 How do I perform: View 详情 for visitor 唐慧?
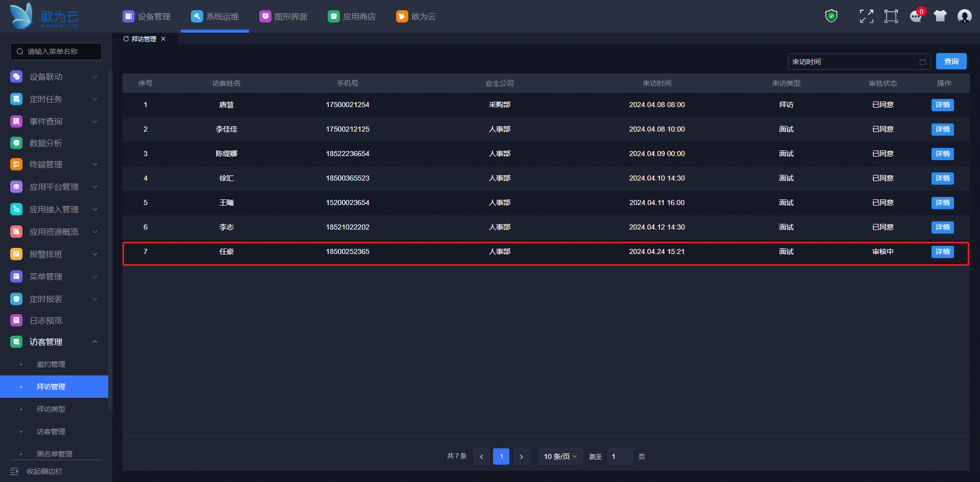[x=942, y=105]
